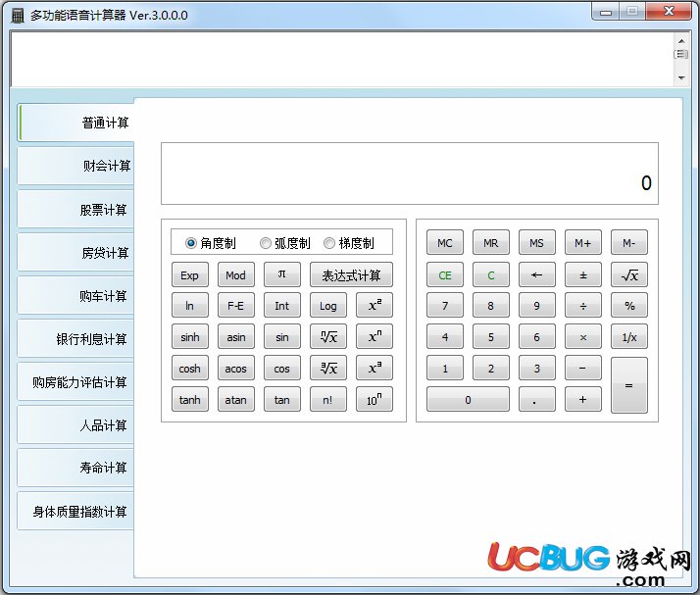
Task: Clear memory with the MC button
Action: (445, 242)
